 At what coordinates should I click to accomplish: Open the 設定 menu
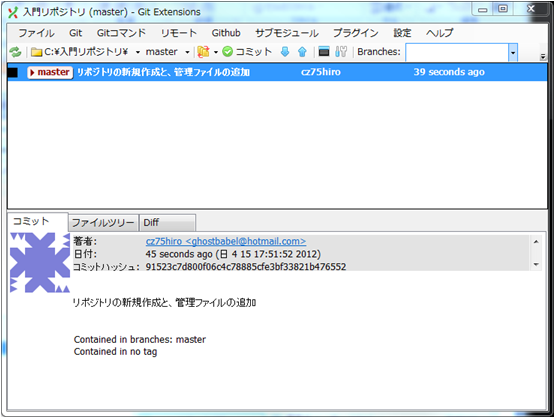(402, 33)
